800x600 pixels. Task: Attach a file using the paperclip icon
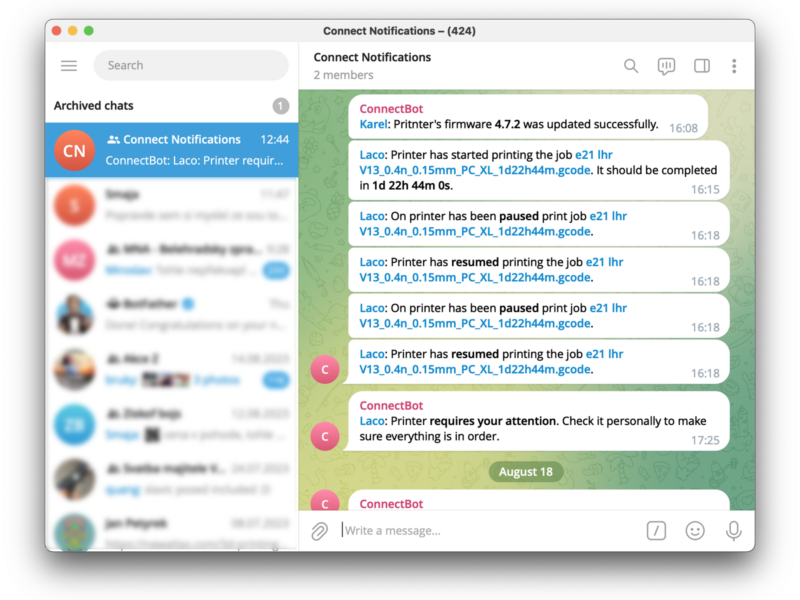(x=319, y=530)
